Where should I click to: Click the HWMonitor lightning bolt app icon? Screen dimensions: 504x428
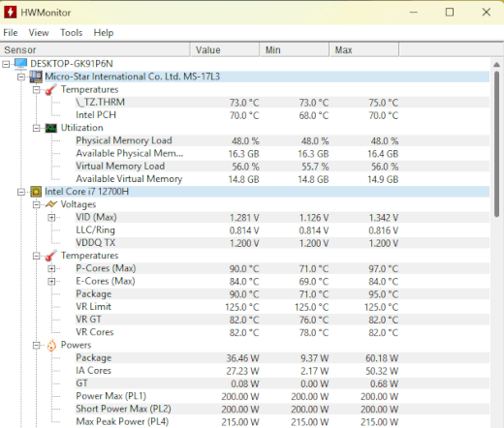(x=10, y=13)
